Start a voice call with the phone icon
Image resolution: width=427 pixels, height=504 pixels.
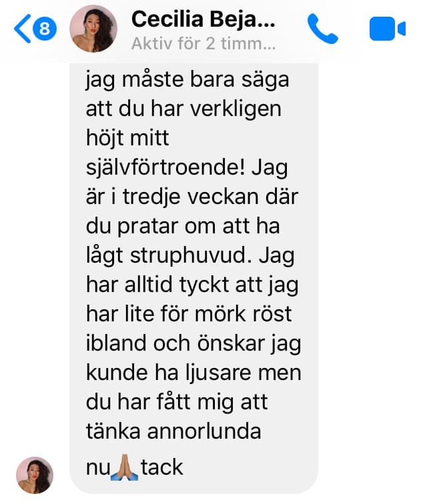pyautogui.click(x=322, y=29)
